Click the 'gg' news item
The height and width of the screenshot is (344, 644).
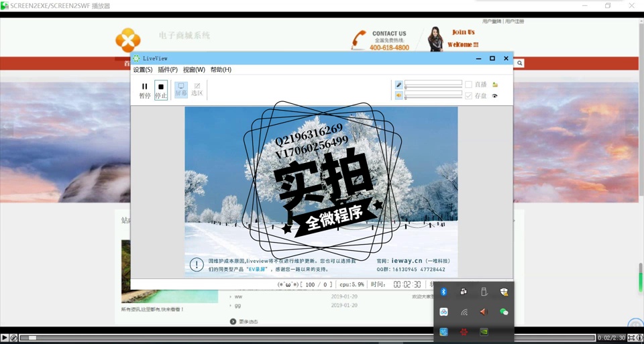(x=237, y=305)
